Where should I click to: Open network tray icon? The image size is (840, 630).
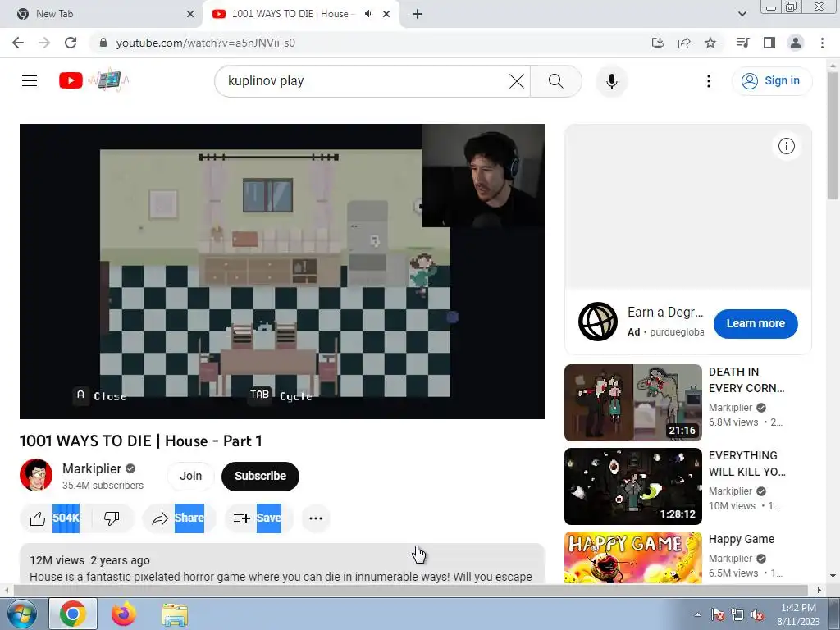(737, 614)
